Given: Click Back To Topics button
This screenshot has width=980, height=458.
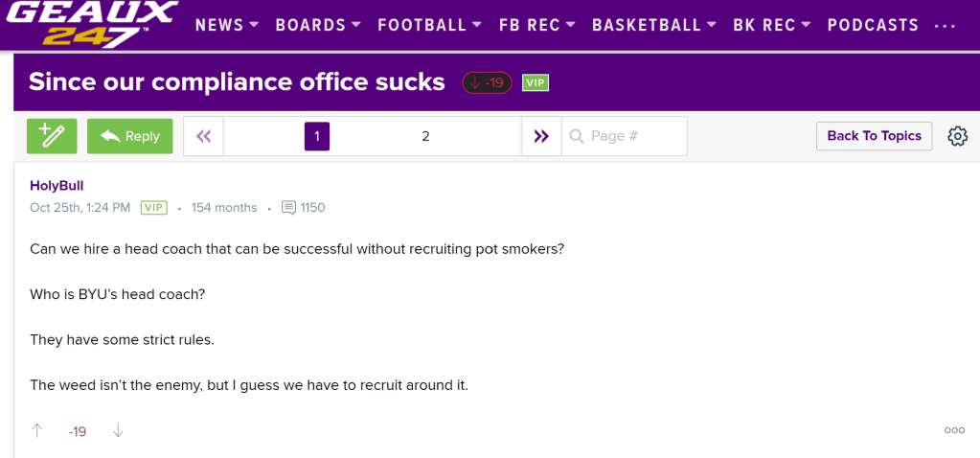Looking at the screenshot, I should click(874, 136).
